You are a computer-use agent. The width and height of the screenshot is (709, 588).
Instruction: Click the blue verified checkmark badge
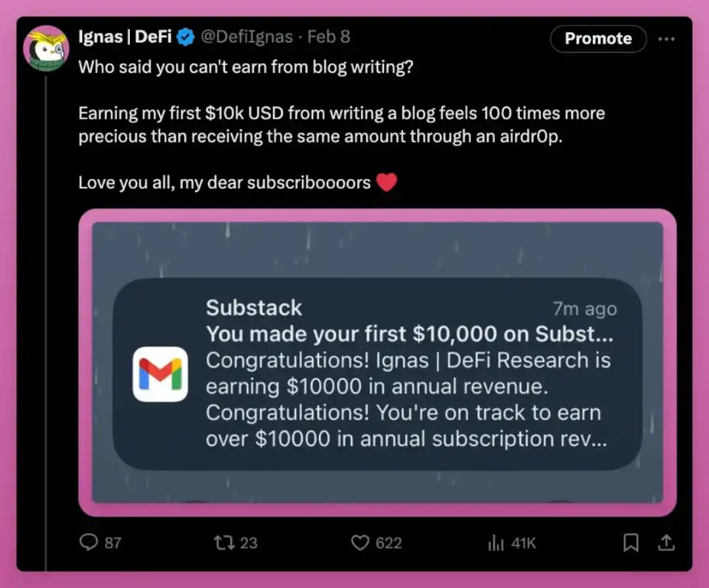pyautogui.click(x=186, y=37)
